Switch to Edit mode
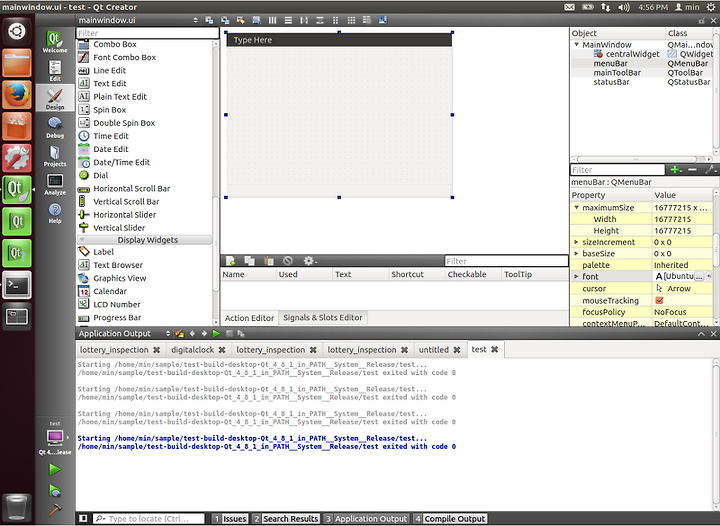 pos(55,70)
